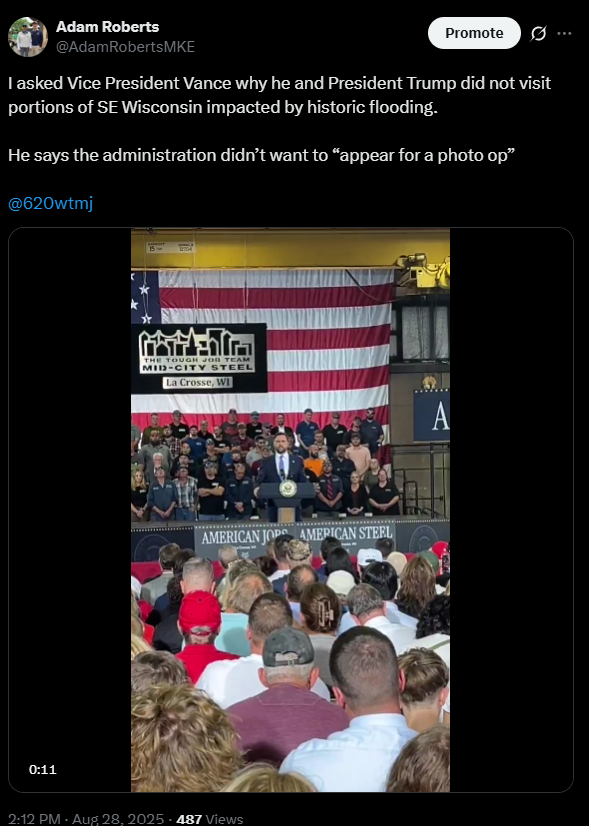Open the @620wtmj mention link
Viewport: 589px width, 826px height.
[x=51, y=203]
